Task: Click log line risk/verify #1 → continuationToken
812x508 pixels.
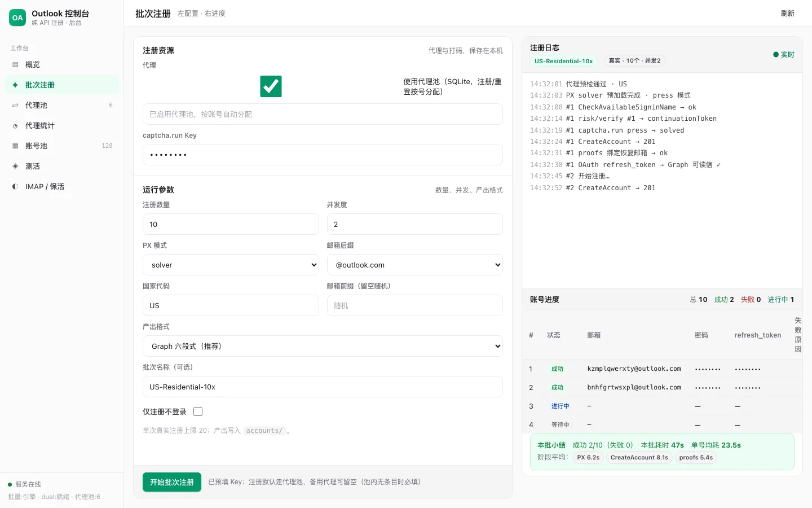Action: coord(641,119)
